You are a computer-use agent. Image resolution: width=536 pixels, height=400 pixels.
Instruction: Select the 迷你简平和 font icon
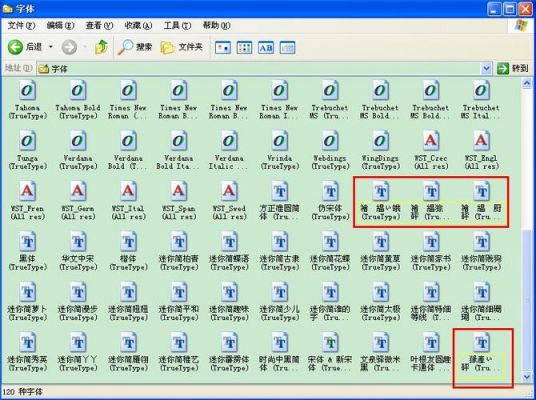(179, 292)
